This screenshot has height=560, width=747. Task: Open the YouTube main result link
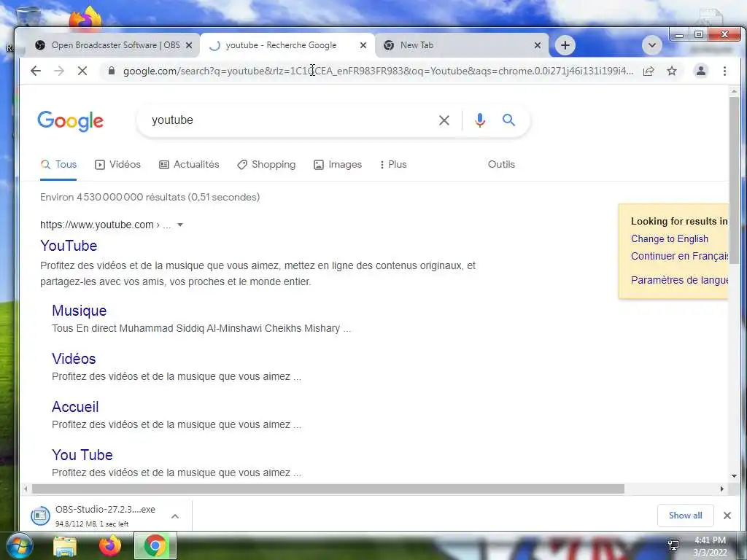point(69,246)
